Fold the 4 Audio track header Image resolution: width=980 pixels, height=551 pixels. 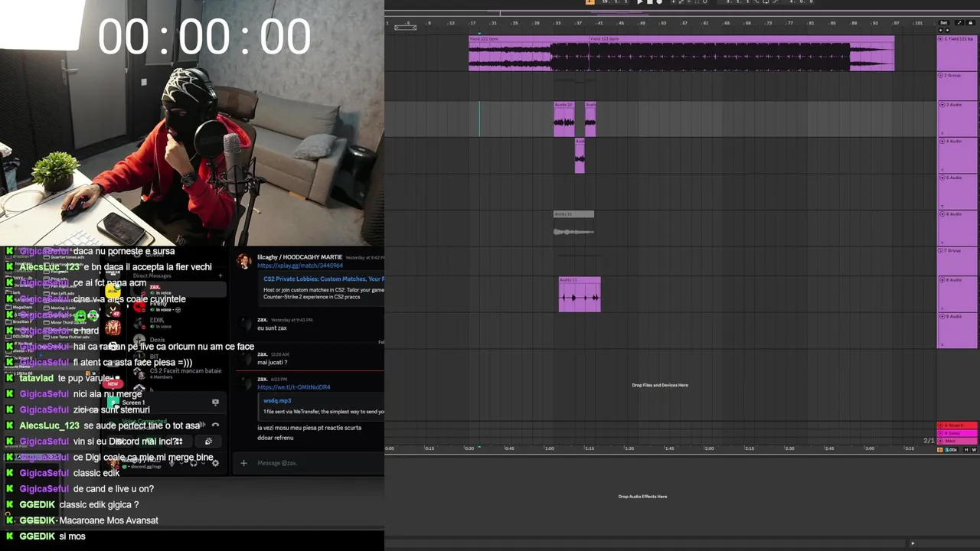[941, 142]
